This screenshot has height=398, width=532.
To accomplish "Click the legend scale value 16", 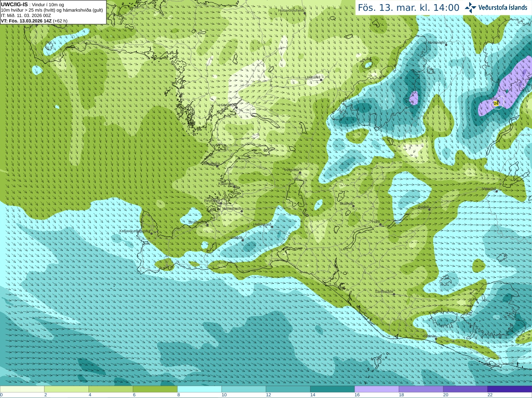I will (357, 395).
